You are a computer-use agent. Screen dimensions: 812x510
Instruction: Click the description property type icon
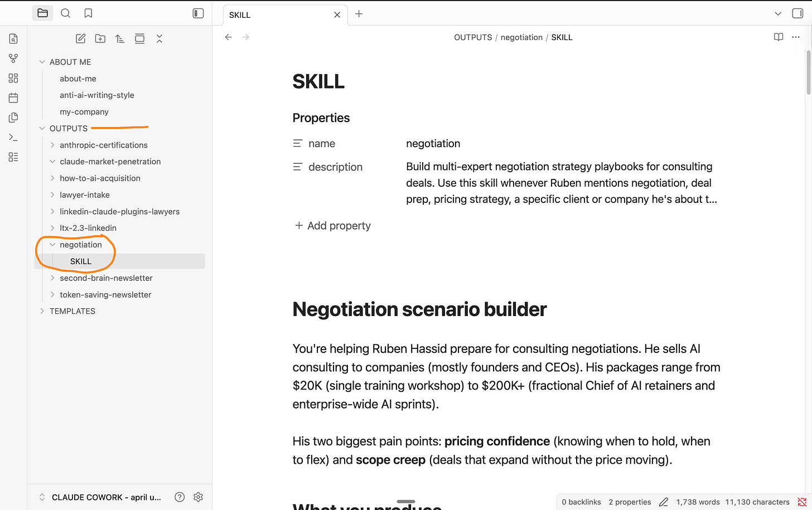(298, 167)
